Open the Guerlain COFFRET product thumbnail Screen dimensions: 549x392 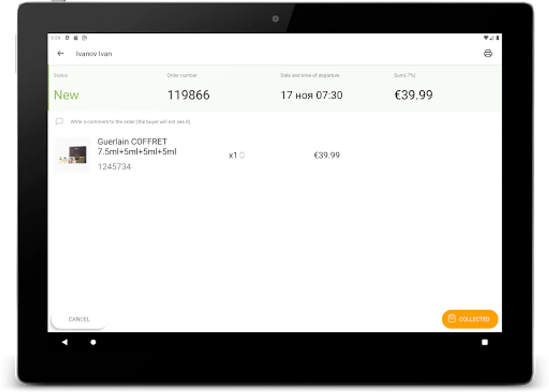point(73,155)
